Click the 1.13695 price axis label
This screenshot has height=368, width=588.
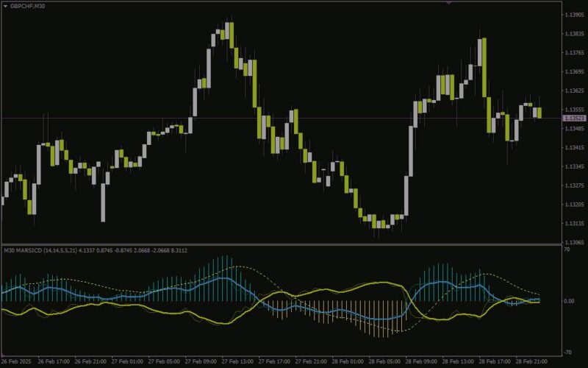click(575, 71)
